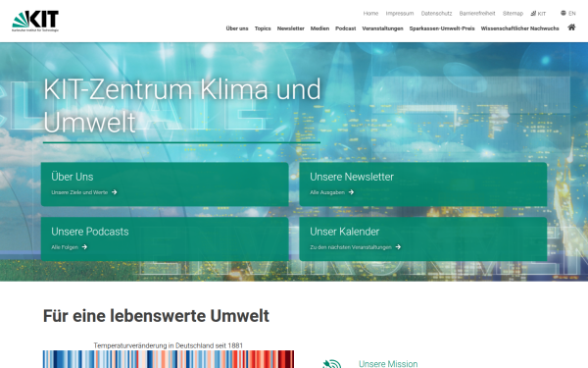Open Sparkassen-Umwelt-Preis menu item
Image resolution: width=588 pixels, height=368 pixels.
tap(442, 28)
